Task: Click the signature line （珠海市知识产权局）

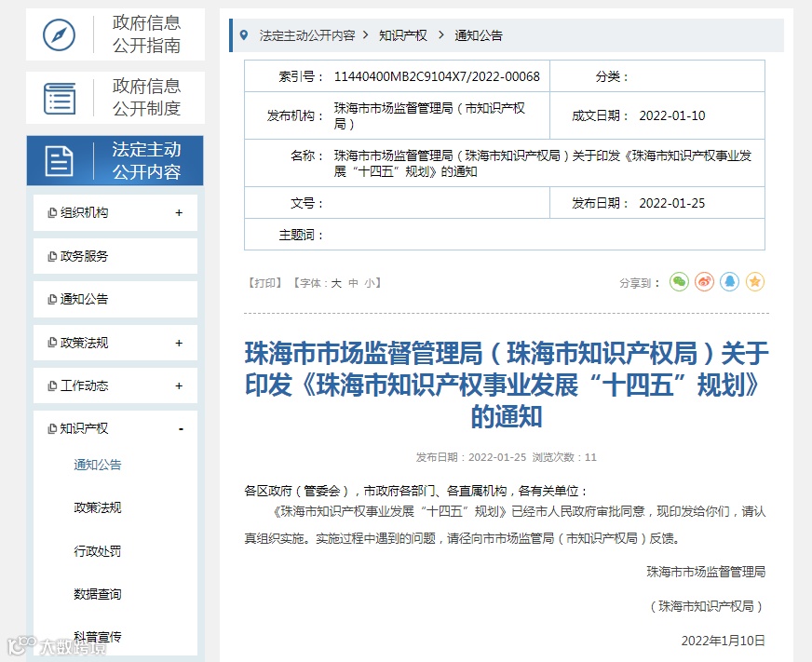Action: point(706,606)
